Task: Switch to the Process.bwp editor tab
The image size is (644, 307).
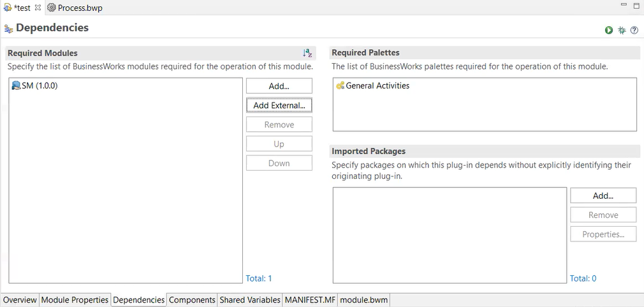Action: click(x=79, y=8)
